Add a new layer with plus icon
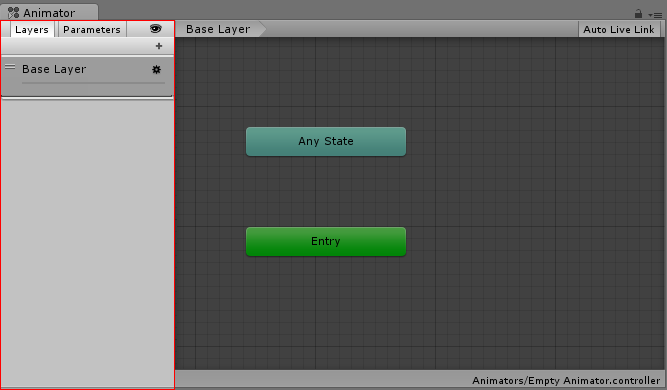Viewport: 667px width, 390px height. pos(159,46)
